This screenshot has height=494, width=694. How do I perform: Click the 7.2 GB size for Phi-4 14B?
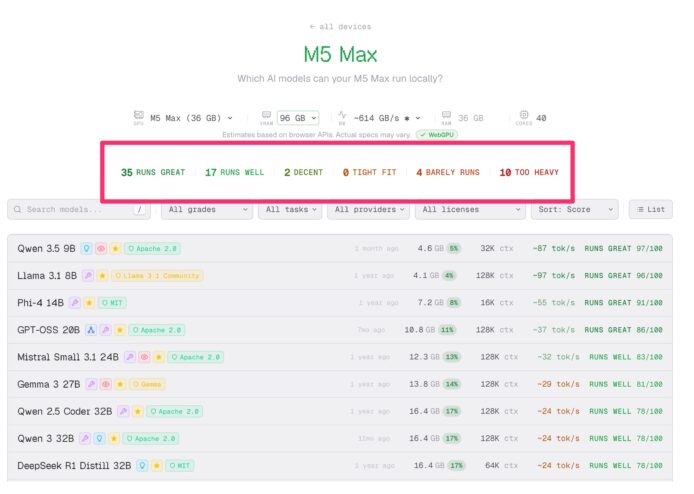(x=431, y=303)
